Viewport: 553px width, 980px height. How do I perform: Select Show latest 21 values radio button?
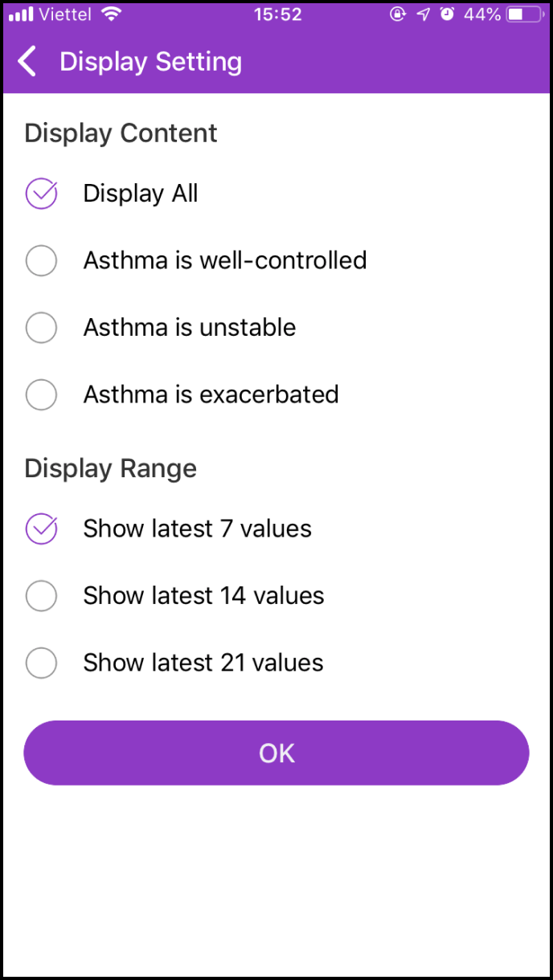41,663
